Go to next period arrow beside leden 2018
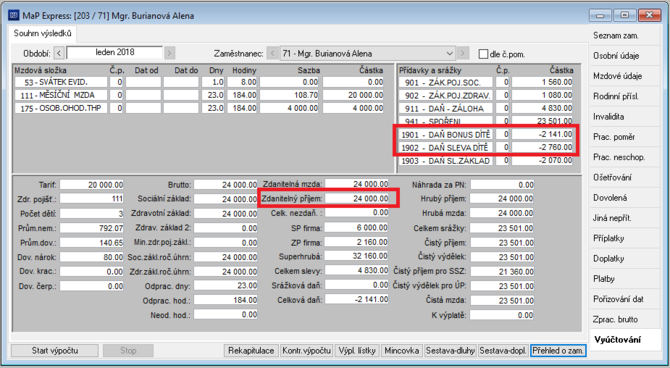The image size is (670, 368). coord(170,53)
